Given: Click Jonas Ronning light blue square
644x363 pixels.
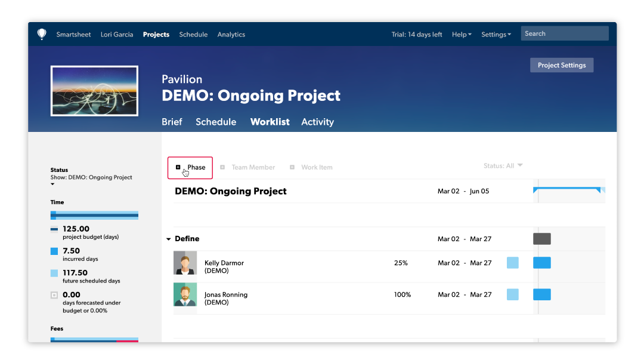Looking at the screenshot, I should [513, 294].
